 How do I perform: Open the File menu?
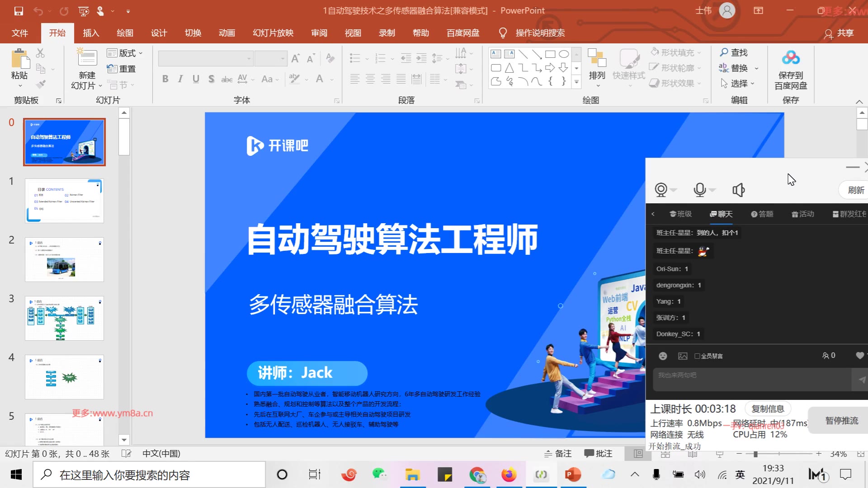pyautogui.click(x=20, y=33)
